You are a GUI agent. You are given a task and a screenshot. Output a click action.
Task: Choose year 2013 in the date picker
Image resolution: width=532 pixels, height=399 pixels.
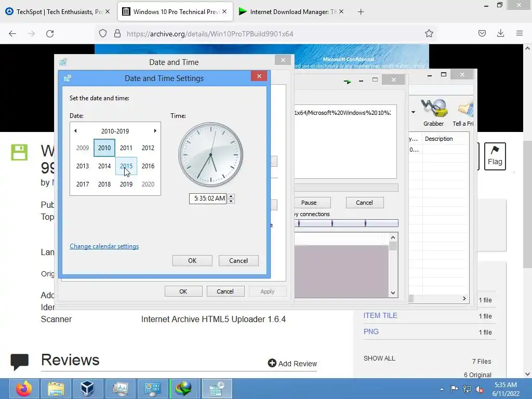[83, 166]
